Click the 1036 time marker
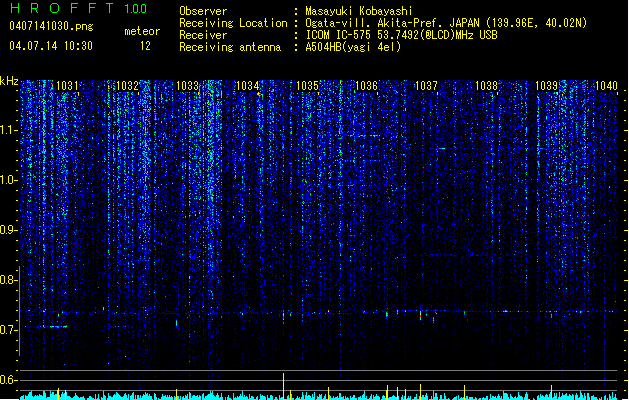Image resolution: width=629 pixels, height=400 pixels. click(366, 86)
